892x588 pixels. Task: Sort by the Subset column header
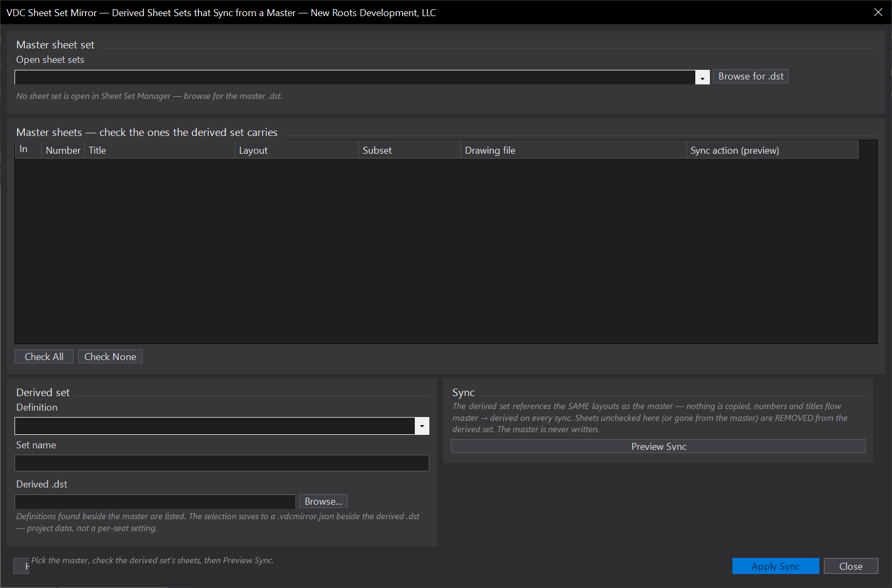pyautogui.click(x=409, y=150)
